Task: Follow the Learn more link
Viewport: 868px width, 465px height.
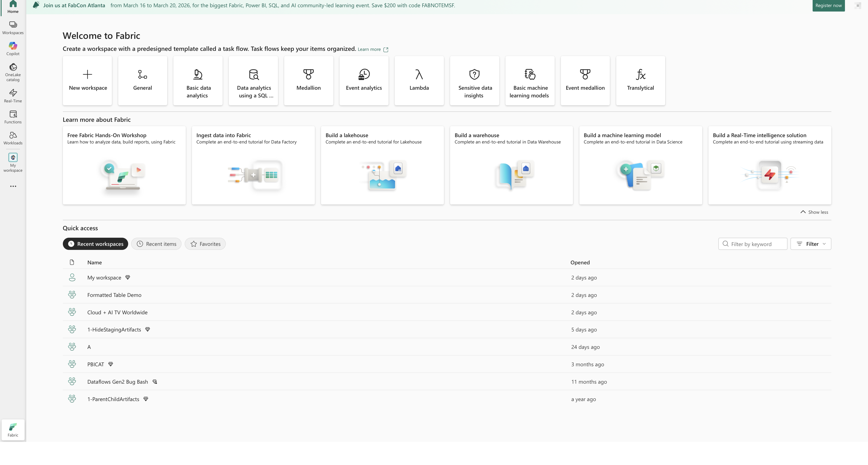Action: click(x=373, y=49)
